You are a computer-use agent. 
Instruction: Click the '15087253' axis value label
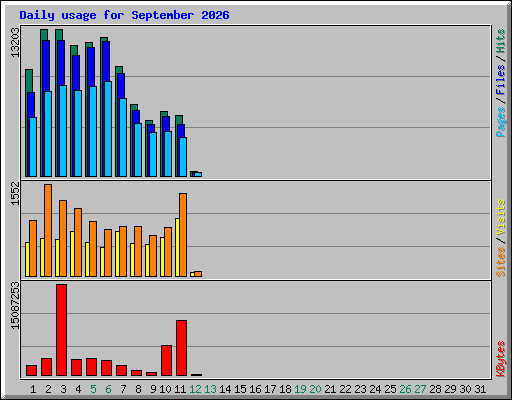[x=15, y=305]
